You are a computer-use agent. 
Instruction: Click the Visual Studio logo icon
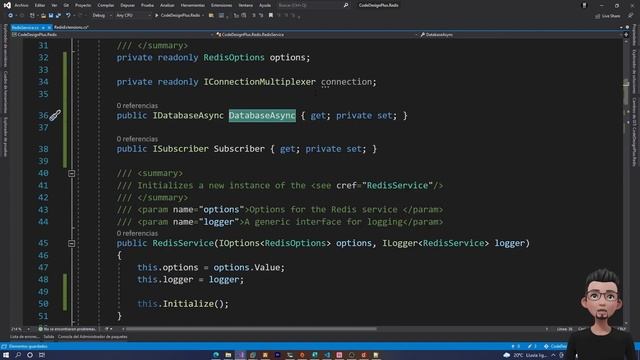tap(7, 5)
